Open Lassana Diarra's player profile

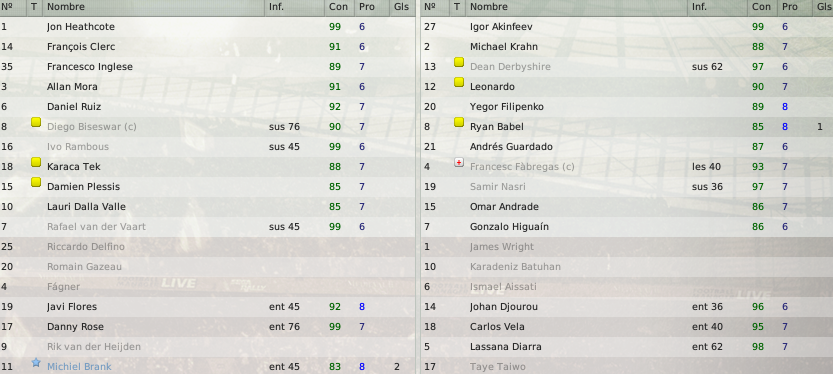pyautogui.click(x=506, y=347)
